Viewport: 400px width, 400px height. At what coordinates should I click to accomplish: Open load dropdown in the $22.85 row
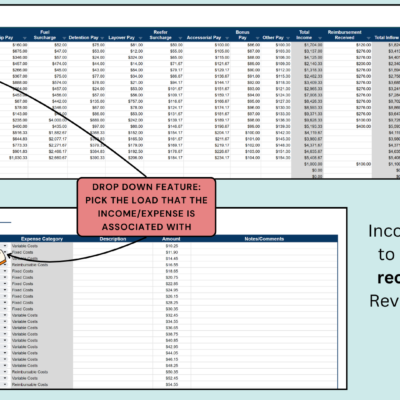5,284
